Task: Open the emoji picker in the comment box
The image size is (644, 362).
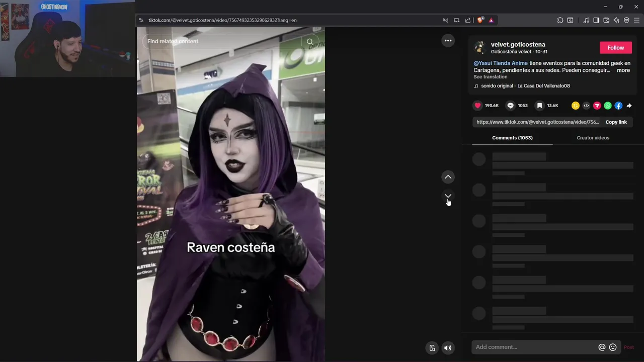Action: pyautogui.click(x=613, y=347)
